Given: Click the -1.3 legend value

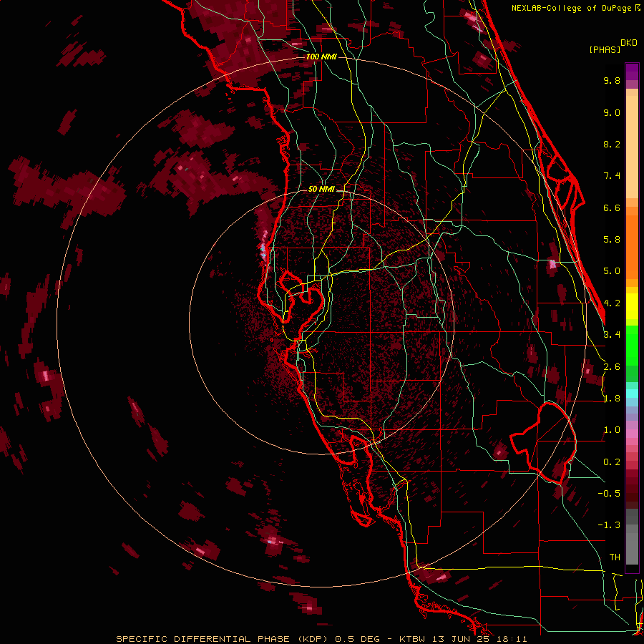Looking at the screenshot, I should [609, 525].
